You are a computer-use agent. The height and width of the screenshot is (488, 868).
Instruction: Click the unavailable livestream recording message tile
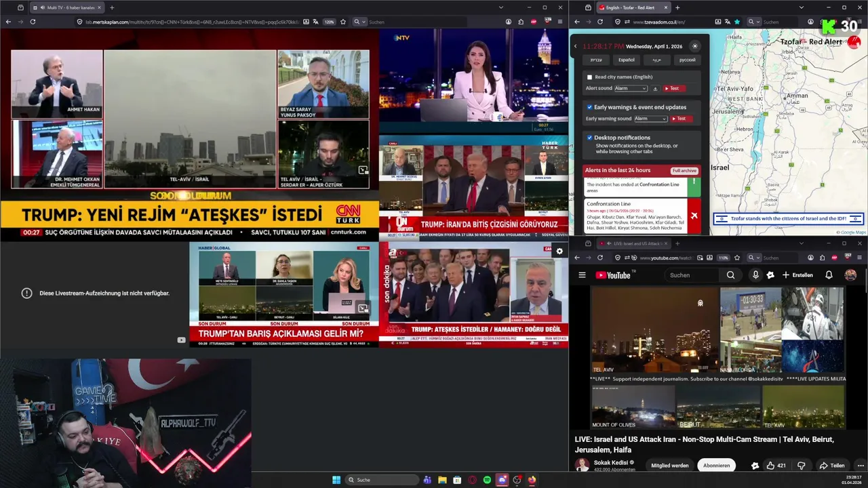point(95,293)
